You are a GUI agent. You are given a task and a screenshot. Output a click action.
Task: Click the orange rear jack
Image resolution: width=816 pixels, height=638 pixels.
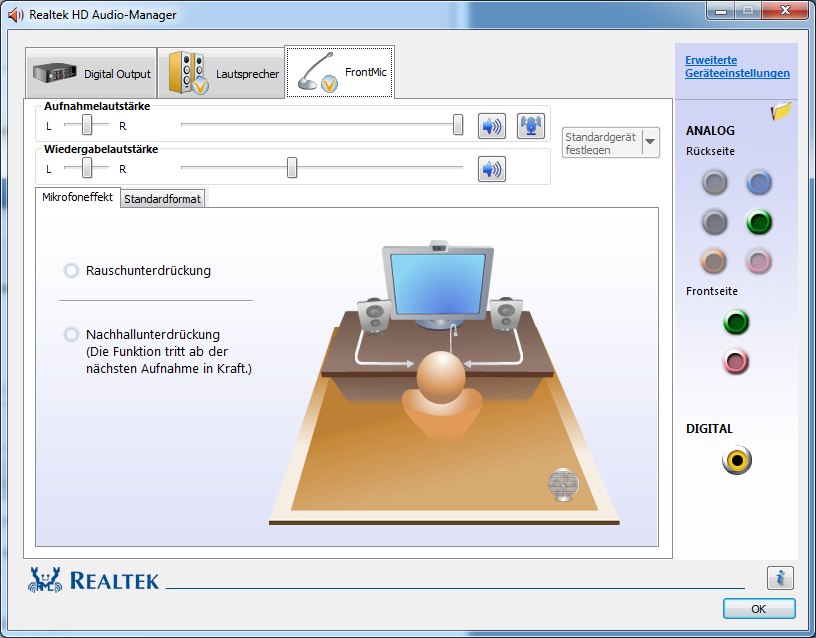point(714,261)
